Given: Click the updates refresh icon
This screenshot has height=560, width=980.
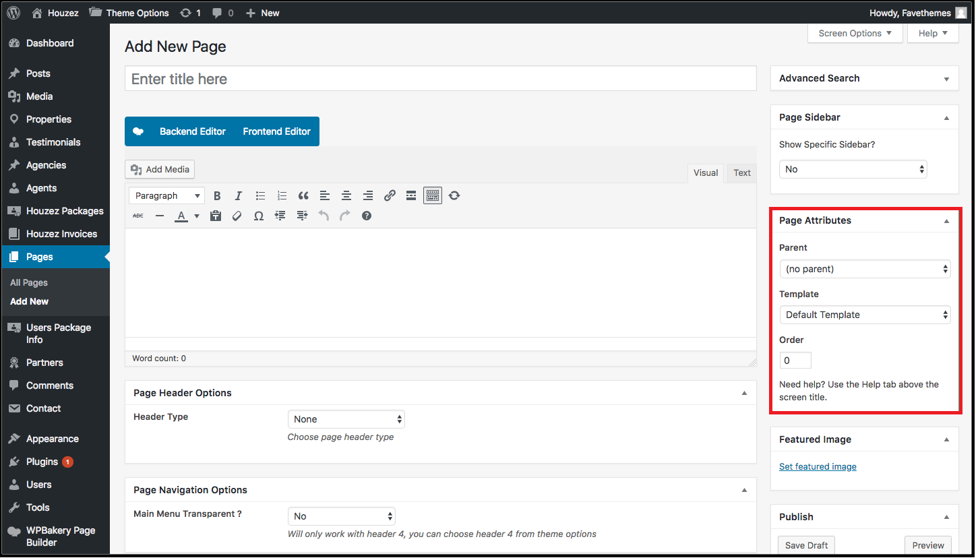Looking at the screenshot, I should tap(185, 13).
